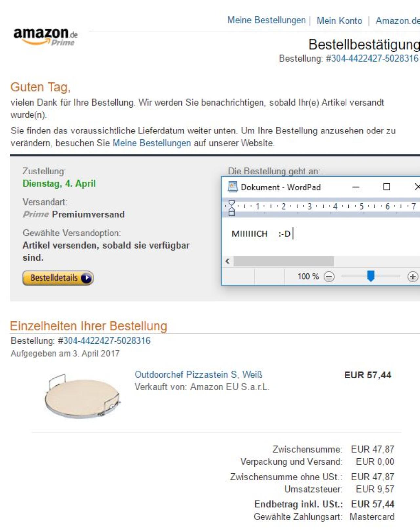Click the scroll left arrow in WordPad
420x531 pixels.
(x=227, y=261)
